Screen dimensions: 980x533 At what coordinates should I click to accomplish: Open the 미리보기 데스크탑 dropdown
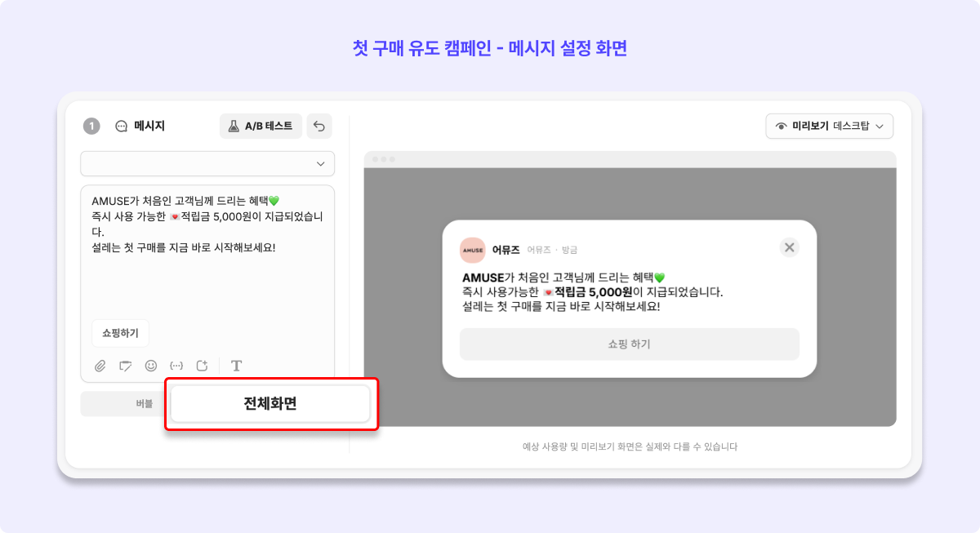pyautogui.click(x=830, y=127)
